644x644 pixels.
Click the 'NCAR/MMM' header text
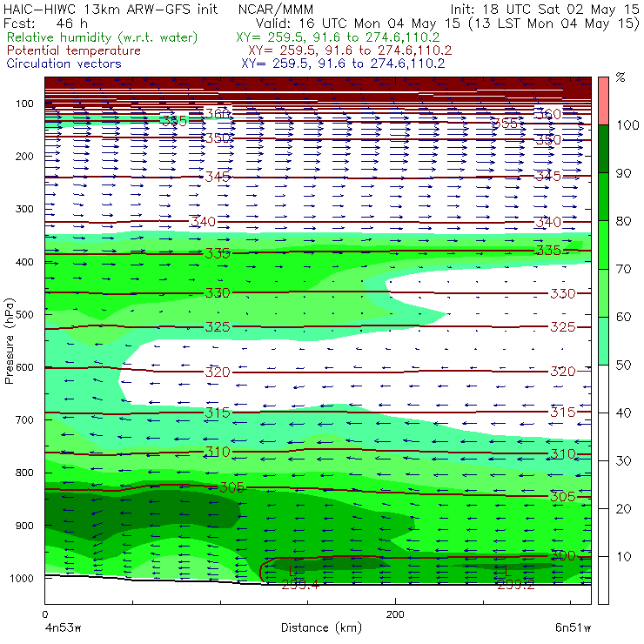276,9
